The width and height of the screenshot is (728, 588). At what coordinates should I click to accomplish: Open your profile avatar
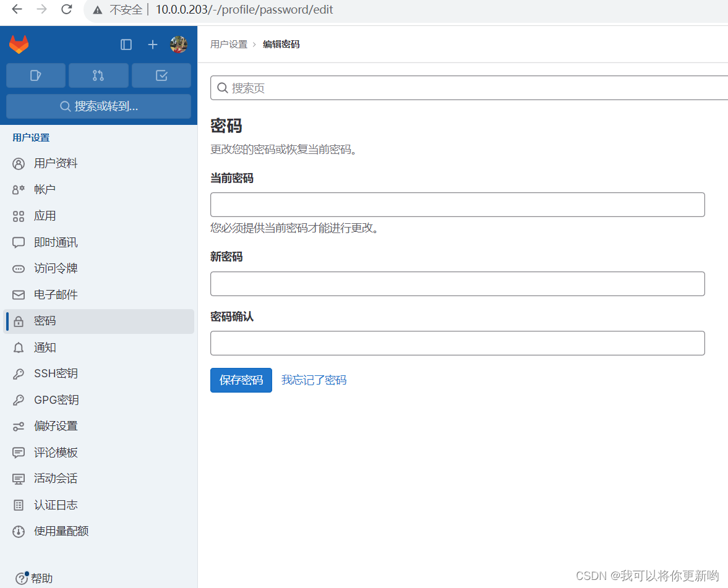click(179, 45)
